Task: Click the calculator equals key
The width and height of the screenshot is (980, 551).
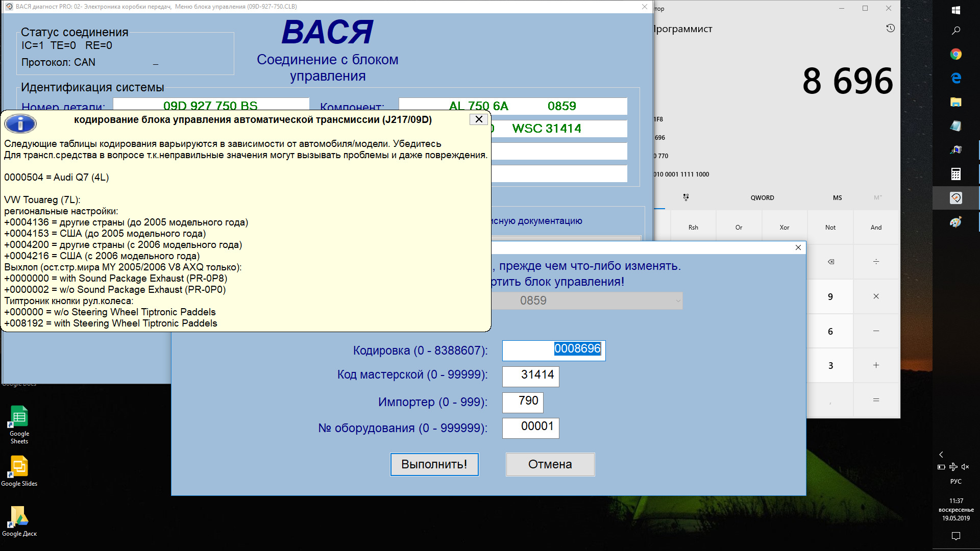Action: pyautogui.click(x=876, y=400)
